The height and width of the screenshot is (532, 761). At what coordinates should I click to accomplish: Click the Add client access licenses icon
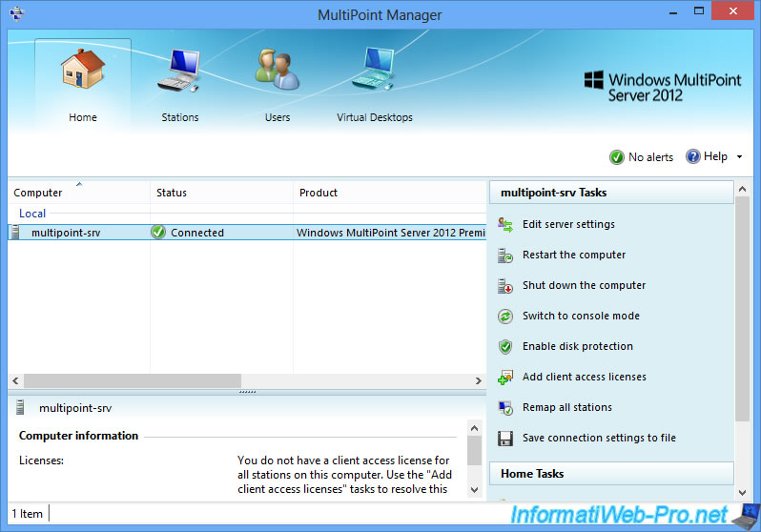(505, 378)
